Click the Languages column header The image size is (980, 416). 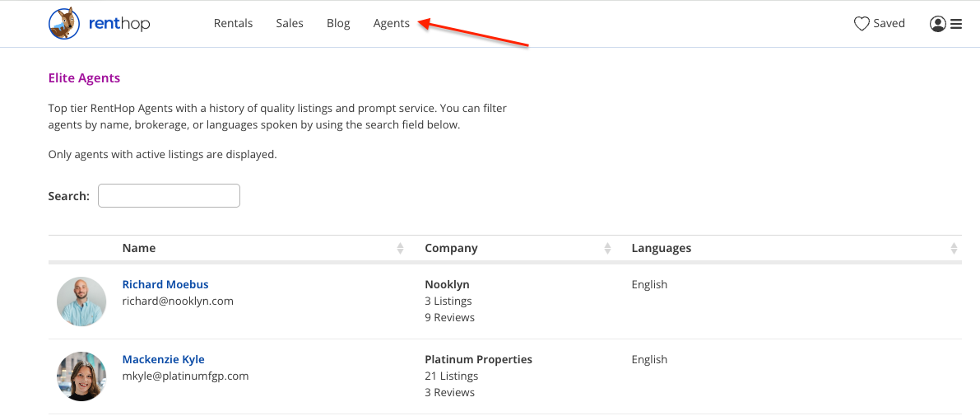coord(662,248)
